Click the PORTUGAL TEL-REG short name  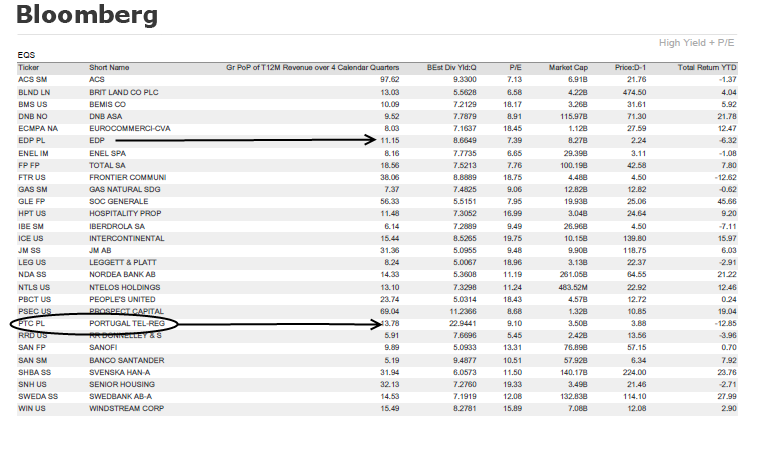tap(127, 323)
